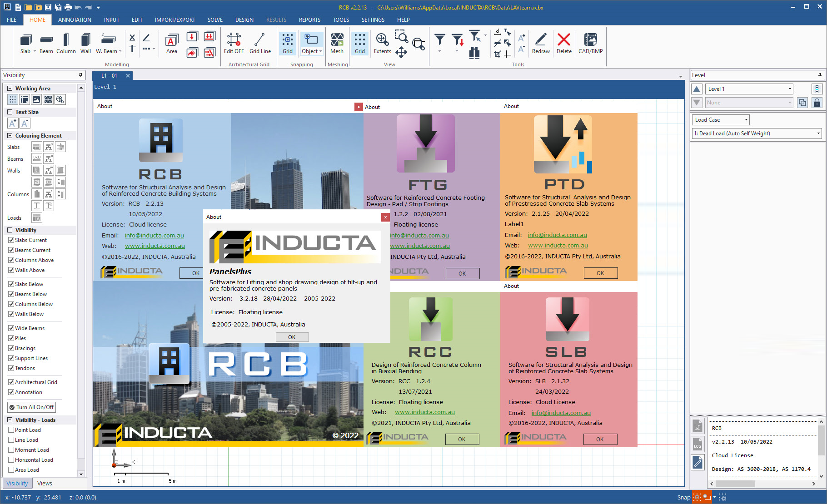
Task: Click the lock icon in Level panel
Action: click(817, 103)
